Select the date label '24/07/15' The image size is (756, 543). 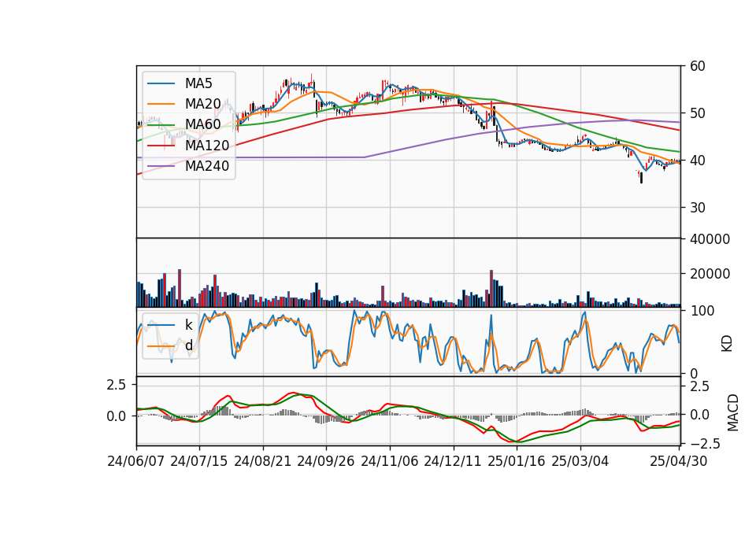point(199,461)
